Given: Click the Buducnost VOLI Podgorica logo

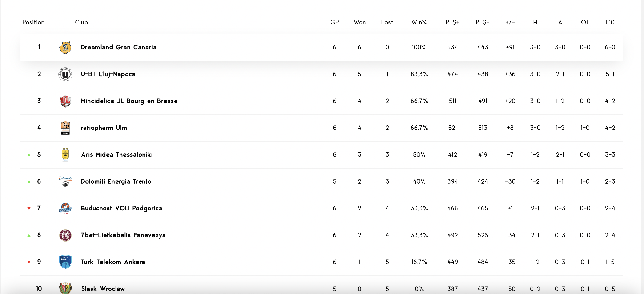Looking at the screenshot, I should (65, 209).
